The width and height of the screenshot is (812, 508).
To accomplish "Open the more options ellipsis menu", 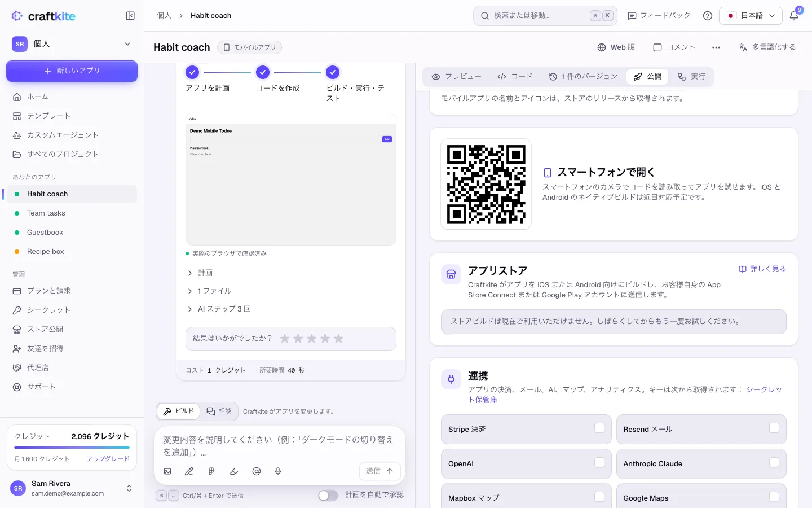I will [x=716, y=47].
